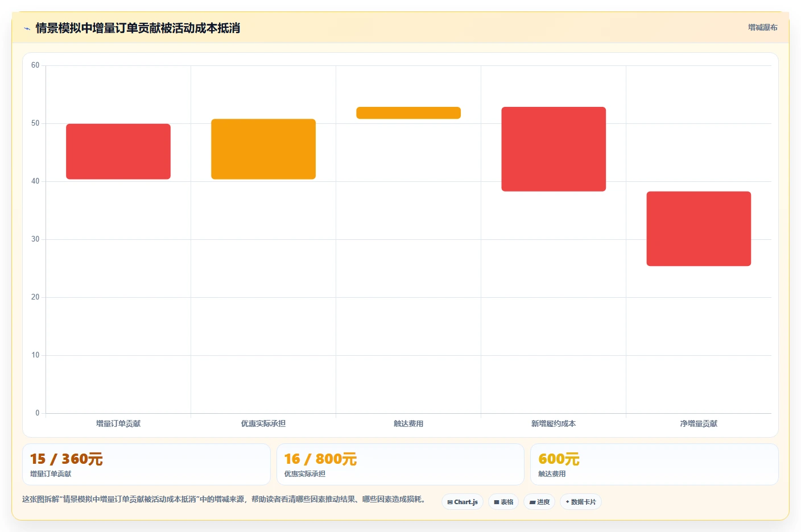
Task: Click the y-axis value 60
Action: [35, 65]
